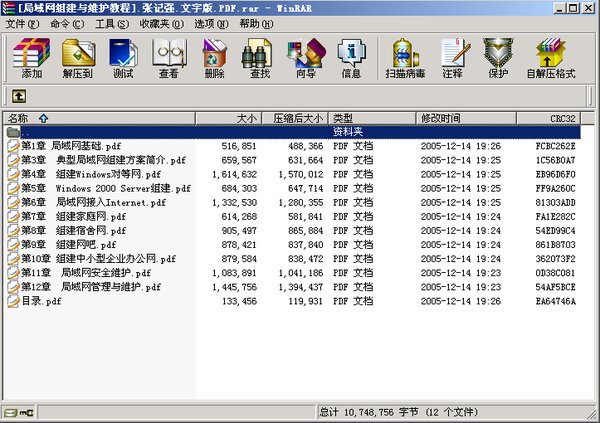Click CRC32 value 0D38C081
Viewport: 600px width, 423px height.
click(555, 273)
